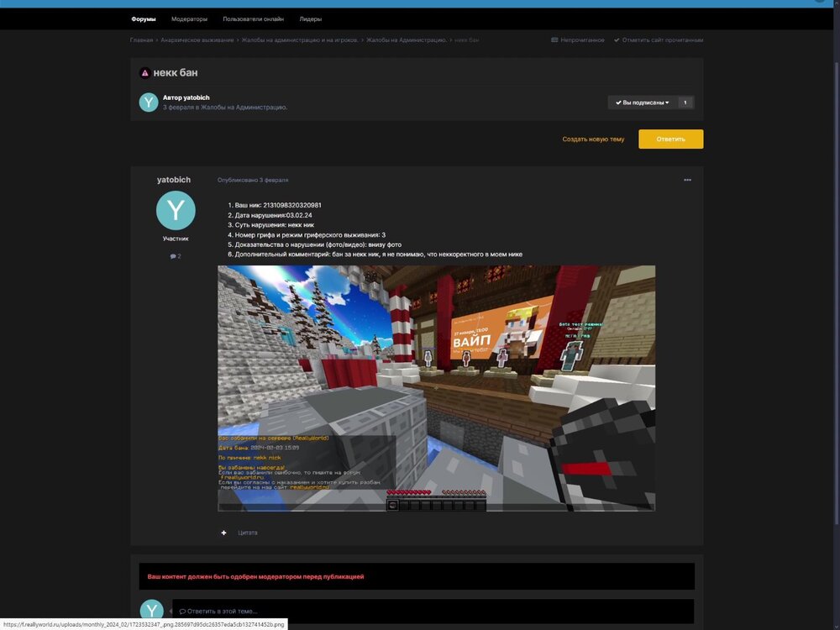Click the Y avatar next to the reply box
The image size is (840, 630).
151,611
